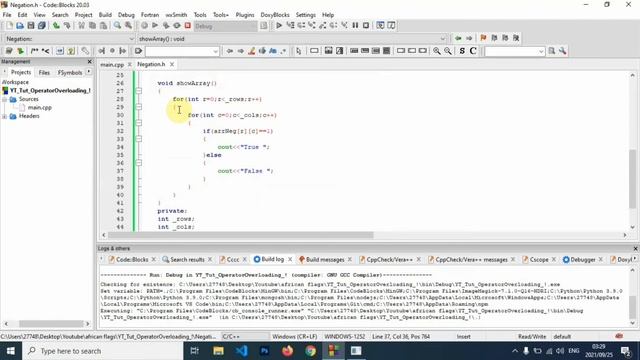
Task: Close the Negation.h editor tab
Action: 172,64
